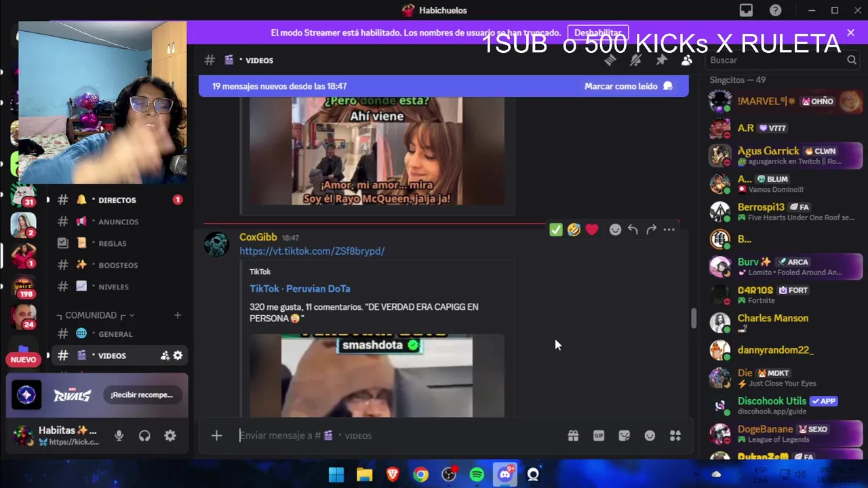868x488 pixels.
Task: Open DogeBanane member profile
Action: [x=785, y=433]
